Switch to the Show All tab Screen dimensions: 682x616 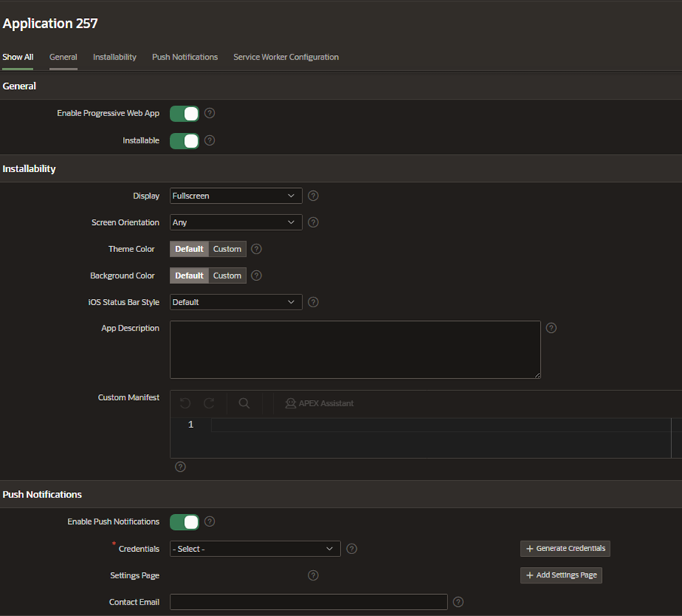[x=18, y=57]
